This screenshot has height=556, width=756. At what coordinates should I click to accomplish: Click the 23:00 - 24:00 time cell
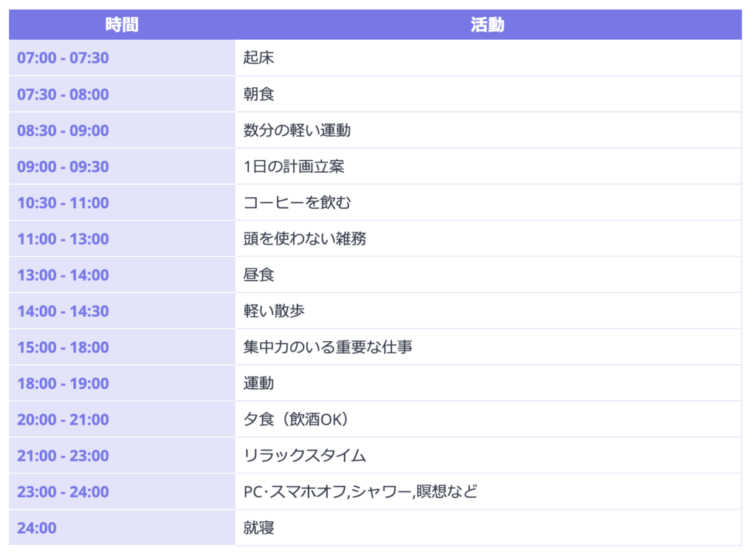click(63, 492)
